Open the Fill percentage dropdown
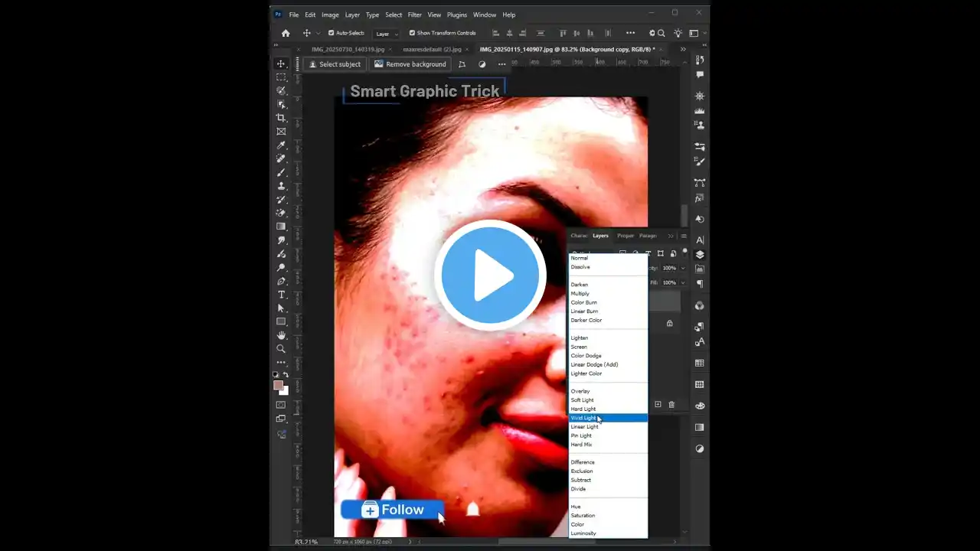980x551 pixels. point(683,282)
